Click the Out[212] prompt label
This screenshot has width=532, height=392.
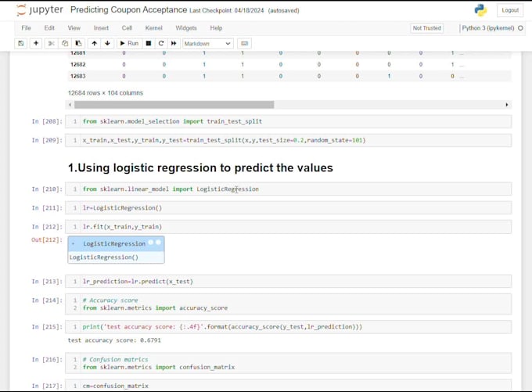[x=47, y=240]
